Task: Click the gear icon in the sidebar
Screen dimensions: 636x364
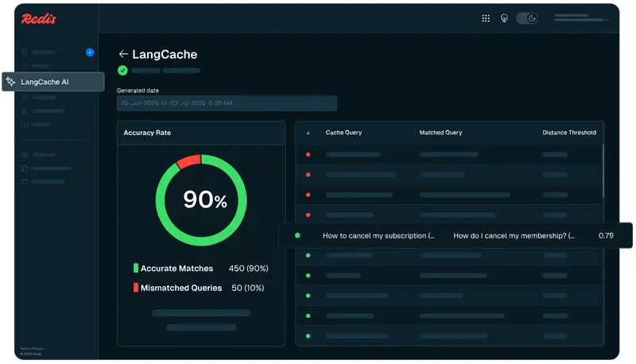Action: point(25,154)
